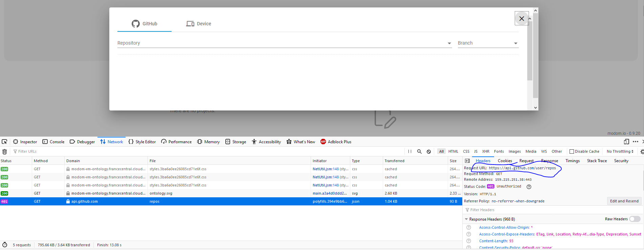Open the polyfills initiator link

[330, 201]
